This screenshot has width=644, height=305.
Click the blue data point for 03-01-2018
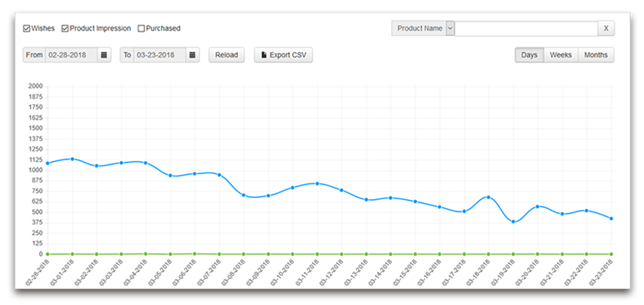point(72,159)
